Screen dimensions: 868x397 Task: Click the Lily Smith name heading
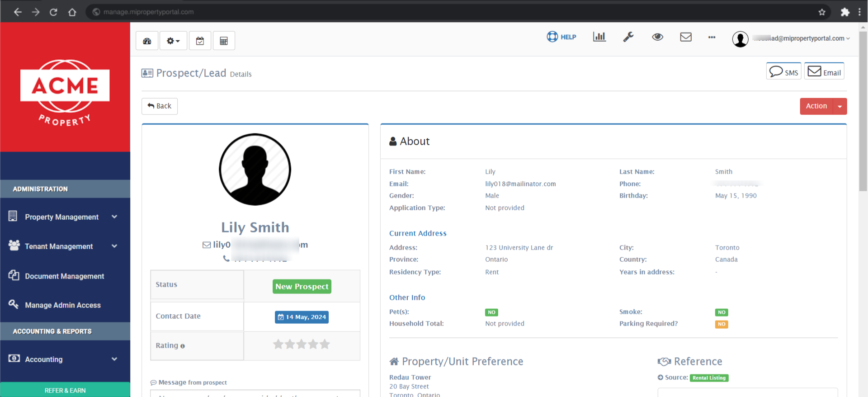[255, 227]
